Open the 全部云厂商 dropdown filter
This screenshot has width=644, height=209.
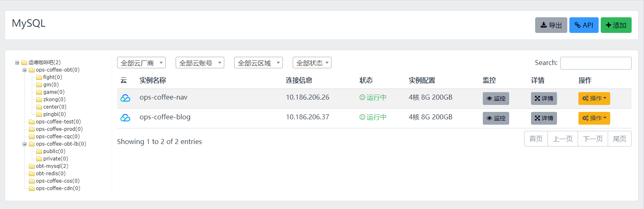(x=141, y=63)
